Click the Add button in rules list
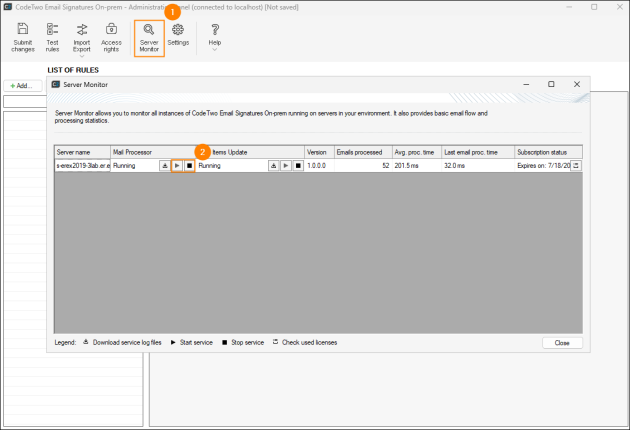The width and height of the screenshot is (630, 430). (x=22, y=86)
